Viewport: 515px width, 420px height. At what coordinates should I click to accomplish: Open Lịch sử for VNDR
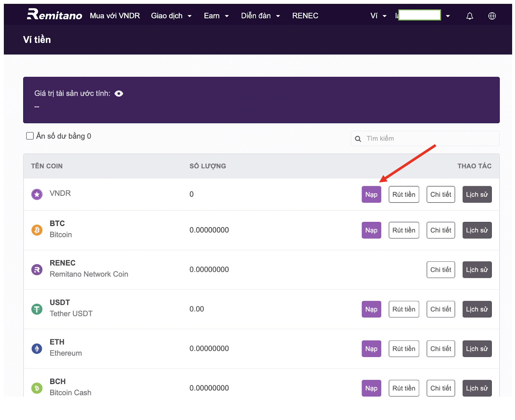477,194
